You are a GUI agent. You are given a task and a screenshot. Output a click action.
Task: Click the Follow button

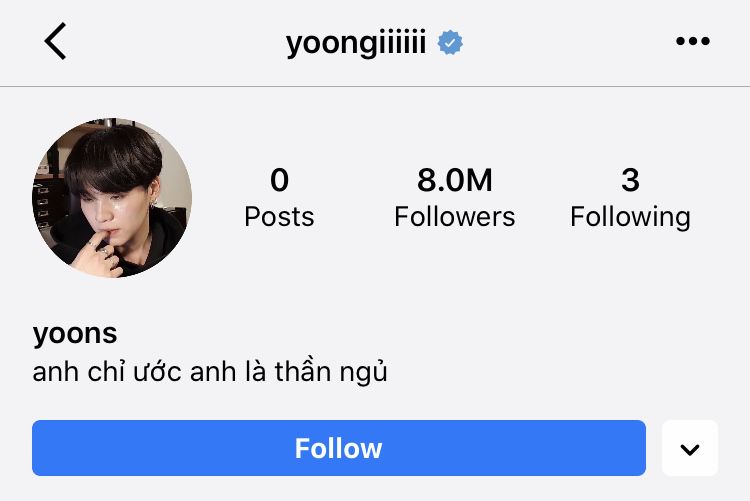(x=339, y=448)
